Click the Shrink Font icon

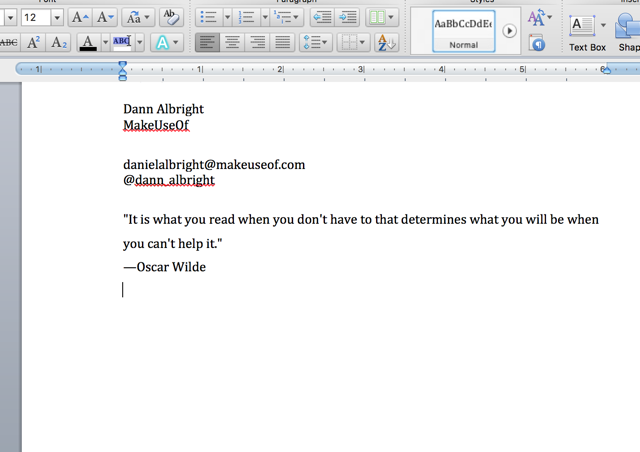pyautogui.click(x=104, y=17)
